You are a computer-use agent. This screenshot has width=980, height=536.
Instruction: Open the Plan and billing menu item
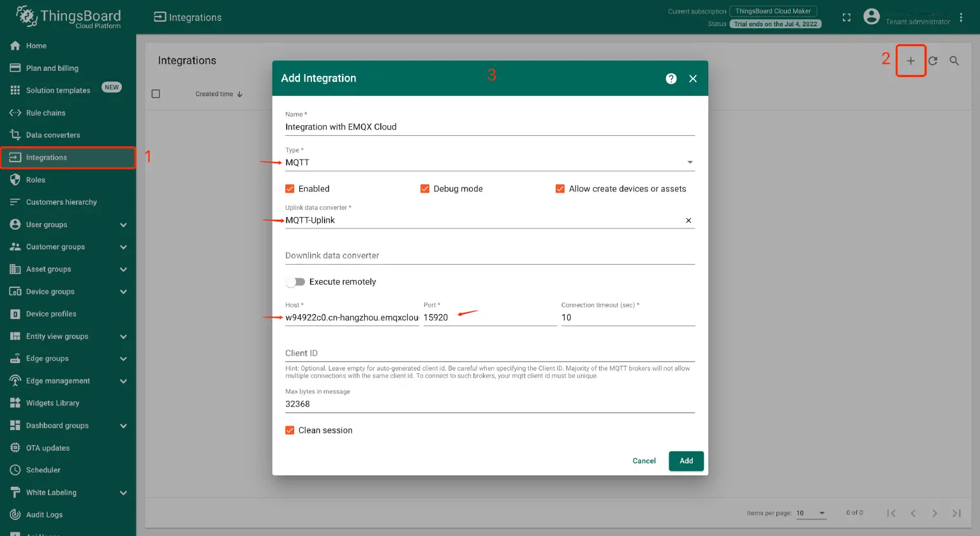pos(51,68)
